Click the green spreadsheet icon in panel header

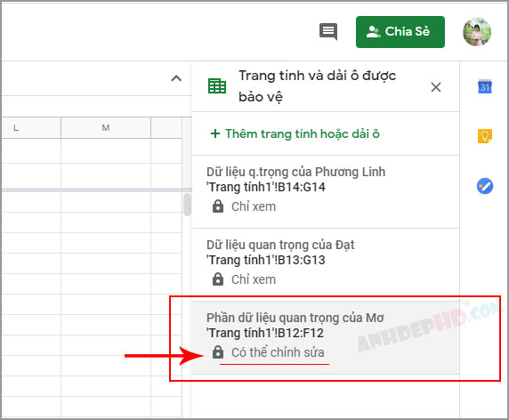[217, 86]
